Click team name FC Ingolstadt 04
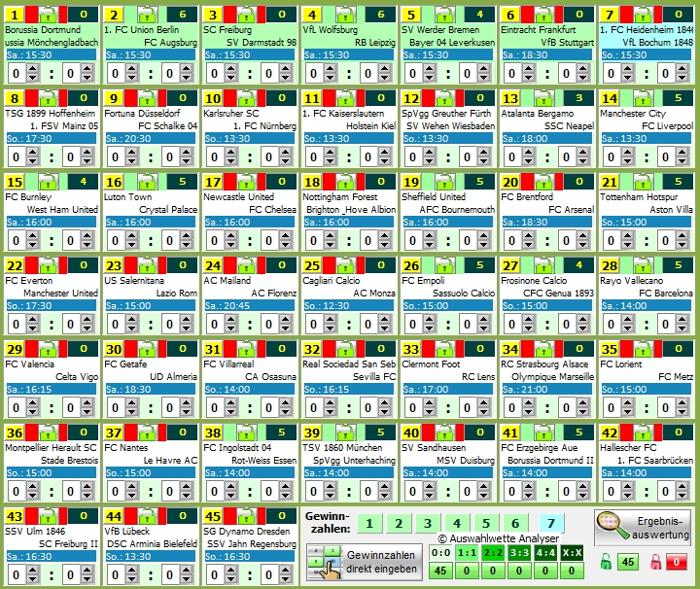The width and height of the screenshot is (700, 589). tap(237, 447)
